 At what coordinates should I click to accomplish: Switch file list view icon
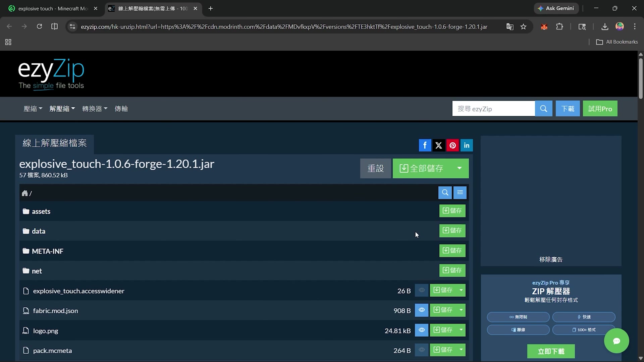click(x=460, y=193)
